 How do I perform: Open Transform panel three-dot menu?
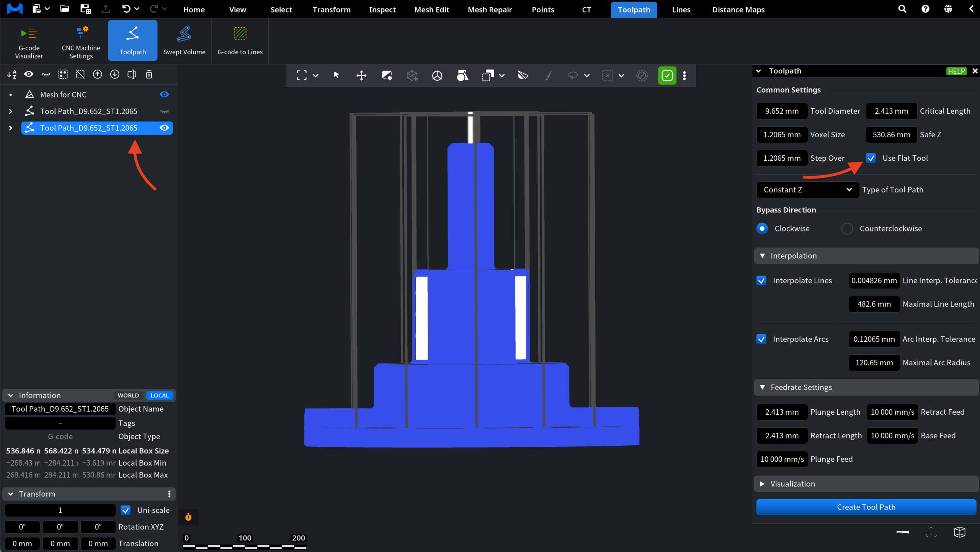click(169, 494)
